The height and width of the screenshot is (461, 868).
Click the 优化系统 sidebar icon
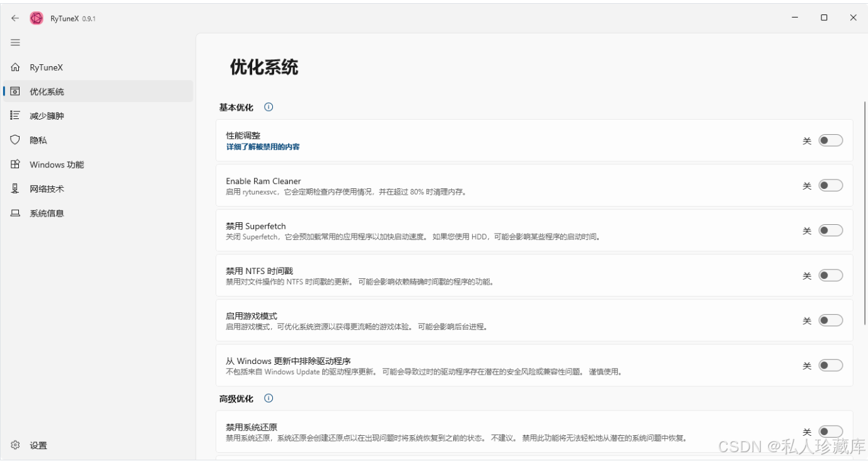click(16, 91)
